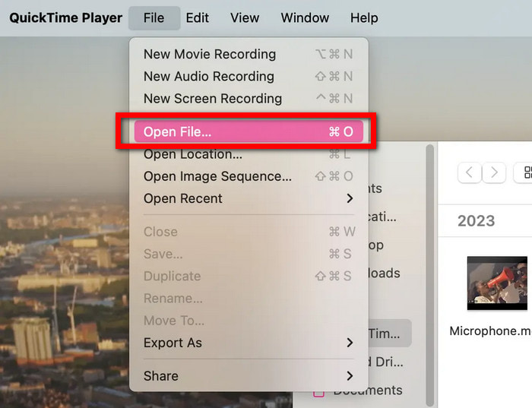Select Open File… menu item
The height and width of the screenshot is (408, 532).
tap(249, 131)
